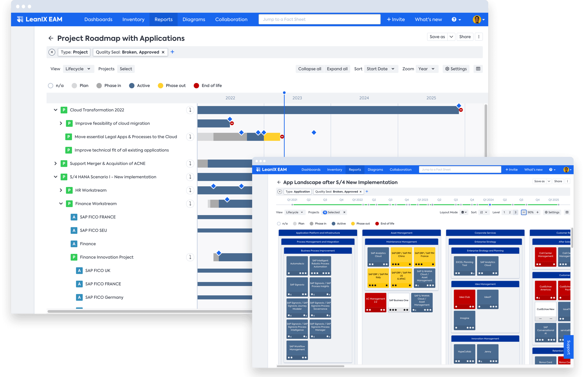Click the back arrow beside Project Roadmap with Applications
Screen dimensions: 588x377
coord(51,38)
